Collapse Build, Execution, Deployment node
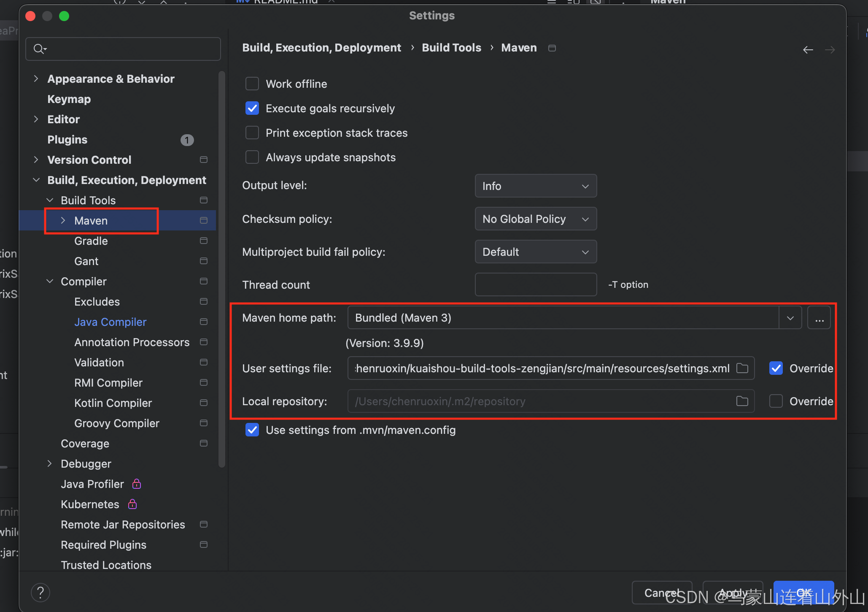The height and width of the screenshot is (612, 868). 36,180
